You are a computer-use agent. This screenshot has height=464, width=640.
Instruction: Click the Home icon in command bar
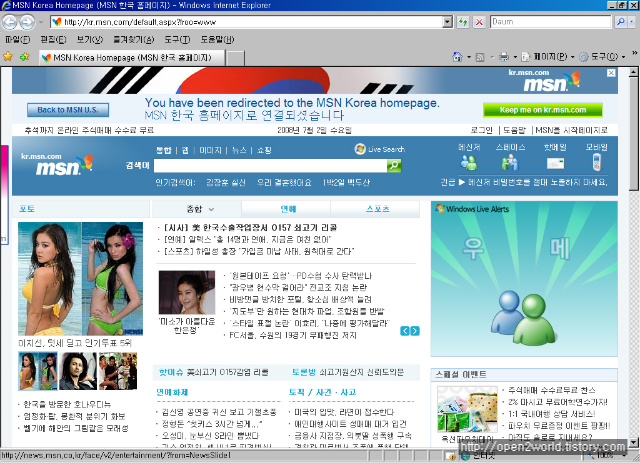click(x=458, y=57)
